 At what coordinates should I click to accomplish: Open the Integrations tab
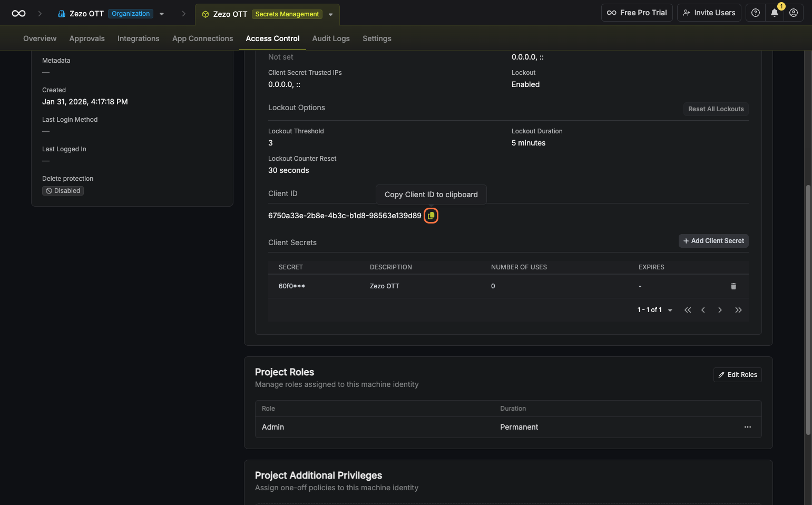pyautogui.click(x=138, y=38)
